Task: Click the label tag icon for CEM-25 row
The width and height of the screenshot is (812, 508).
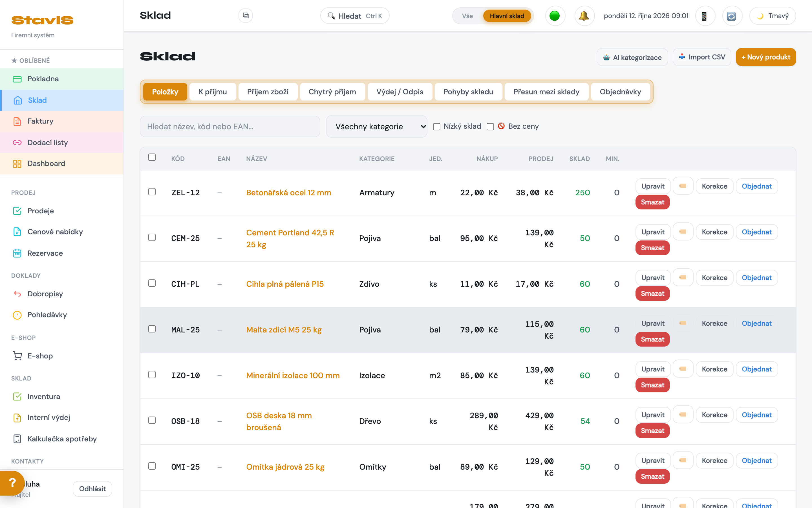Action: click(683, 231)
